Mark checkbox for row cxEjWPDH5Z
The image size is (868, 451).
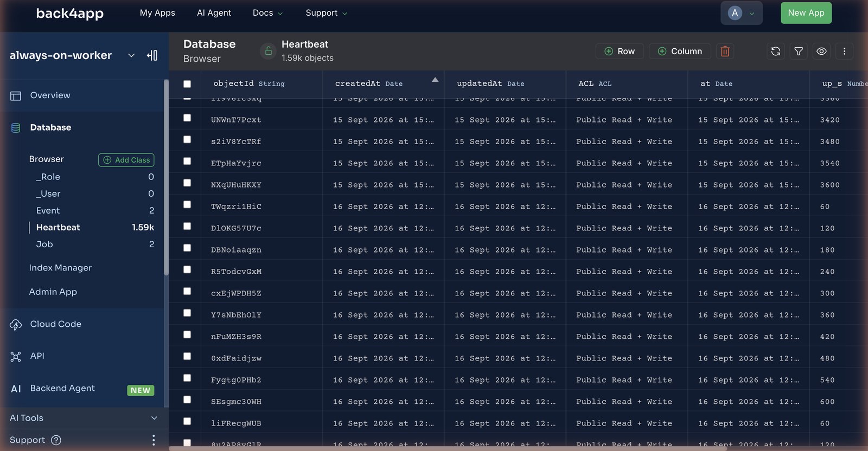[187, 291]
